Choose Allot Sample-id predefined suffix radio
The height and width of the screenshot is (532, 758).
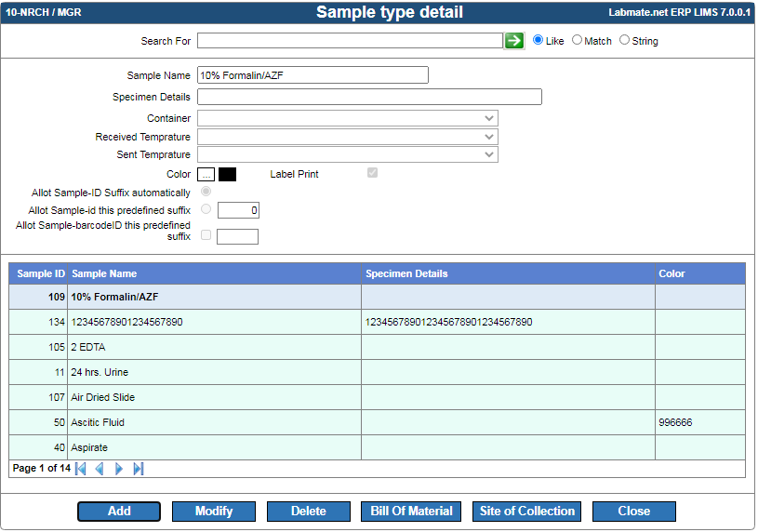(x=206, y=209)
